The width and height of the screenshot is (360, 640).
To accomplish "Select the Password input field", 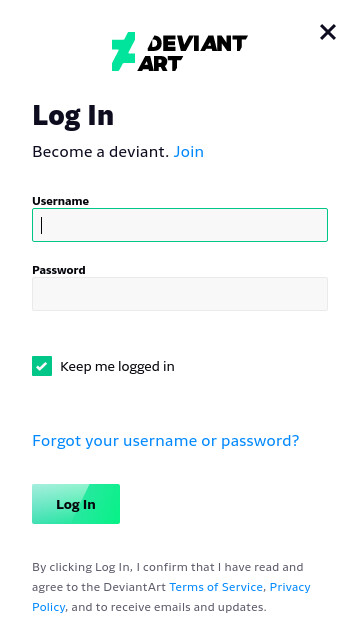I will (180, 294).
